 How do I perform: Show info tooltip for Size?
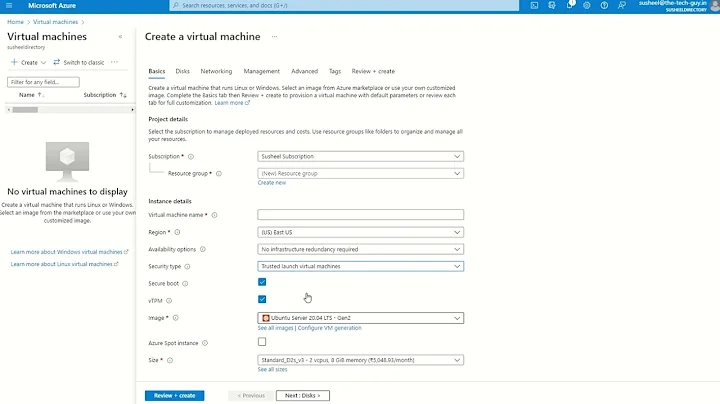(x=170, y=360)
